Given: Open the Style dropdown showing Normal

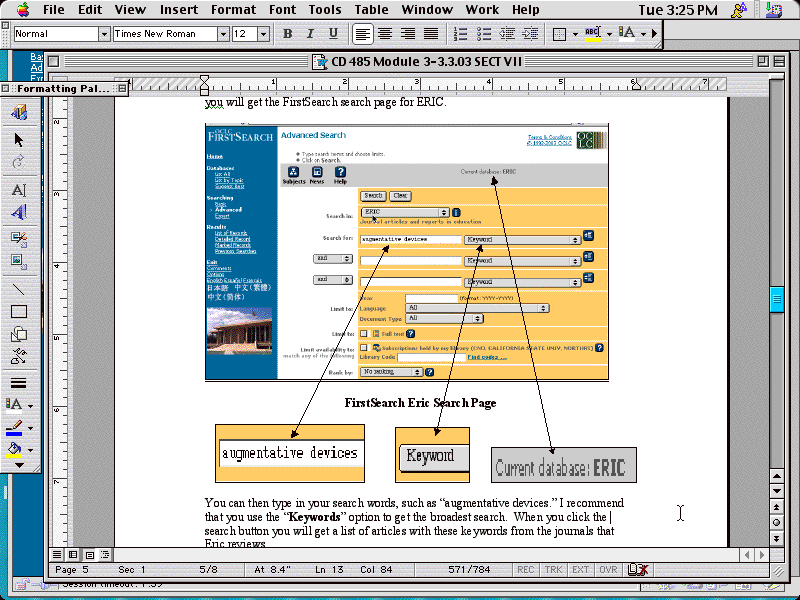Looking at the screenshot, I should click(104, 34).
